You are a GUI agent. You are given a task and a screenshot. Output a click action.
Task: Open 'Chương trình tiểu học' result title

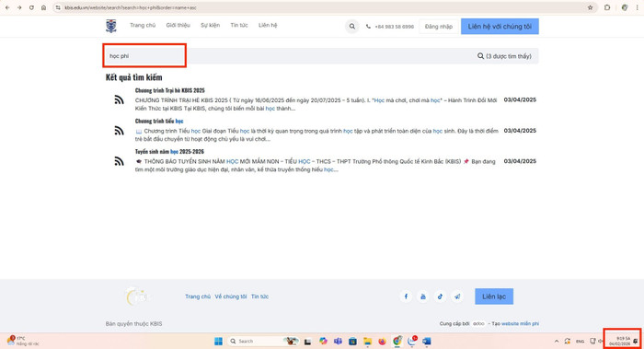[159, 121]
